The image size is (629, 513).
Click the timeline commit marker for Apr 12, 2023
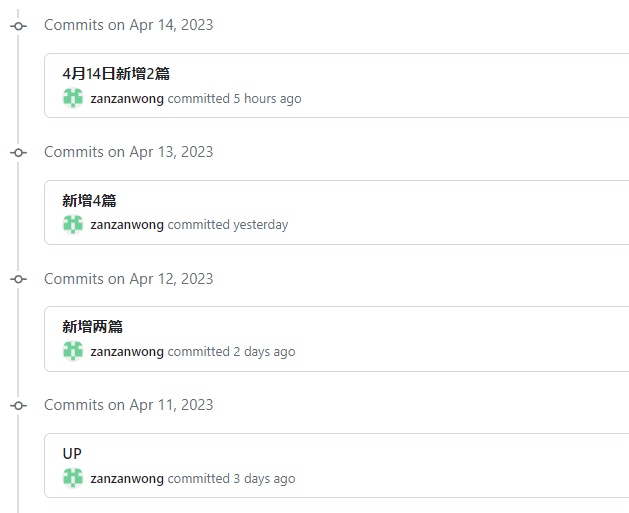click(18, 279)
